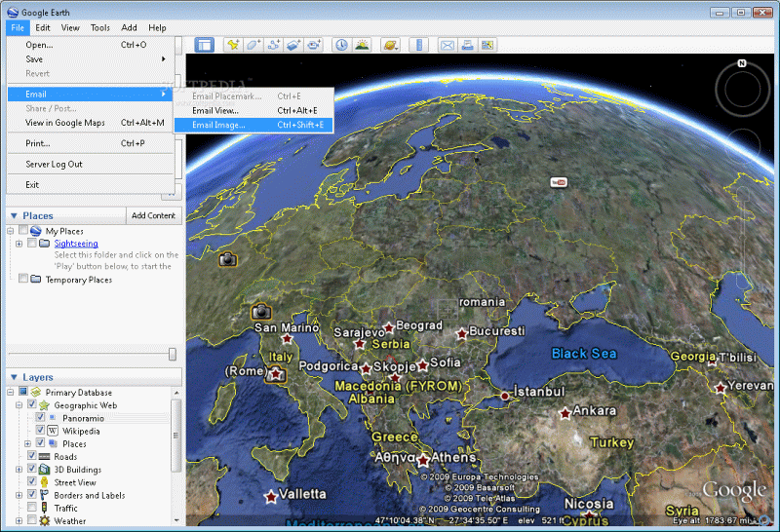Enable the Traffic layer checkbox
Screen dimensions: 780x532
point(33,509)
